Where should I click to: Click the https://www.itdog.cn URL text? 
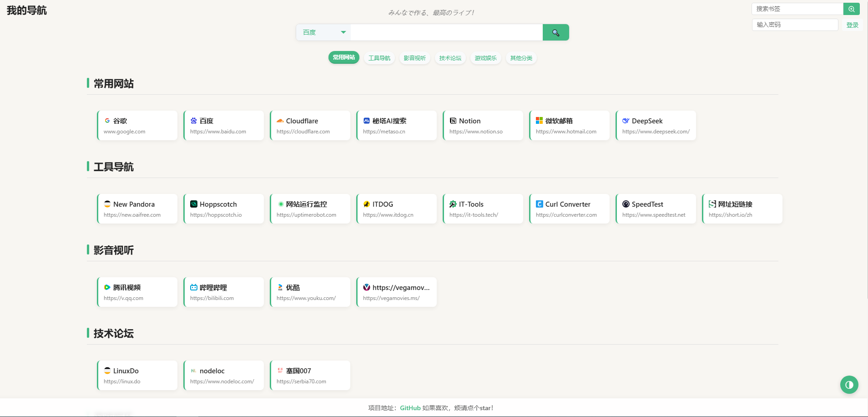[x=388, y=215]
